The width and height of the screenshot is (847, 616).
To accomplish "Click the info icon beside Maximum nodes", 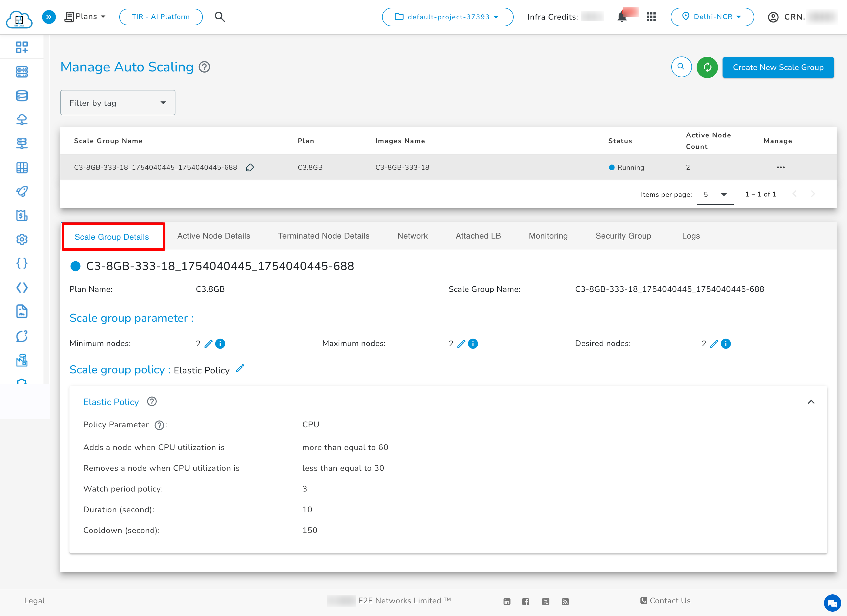I will pyautogui.click(x=473, y=344).
